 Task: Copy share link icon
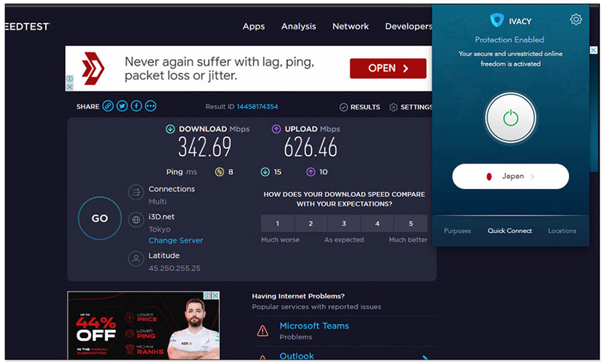tap(108, 106)
